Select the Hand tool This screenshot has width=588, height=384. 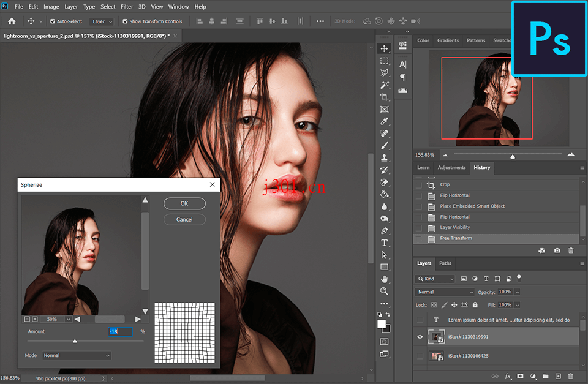tap(384, 279)
